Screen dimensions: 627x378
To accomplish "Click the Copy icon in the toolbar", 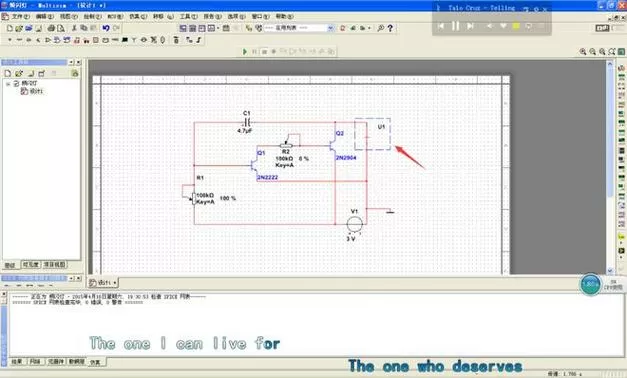I will [84, 28].
